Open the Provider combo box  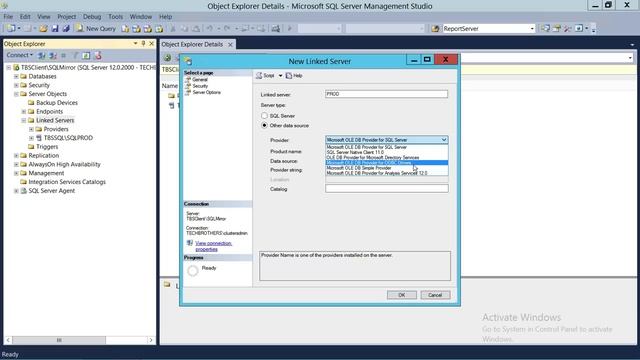[387, 140]
